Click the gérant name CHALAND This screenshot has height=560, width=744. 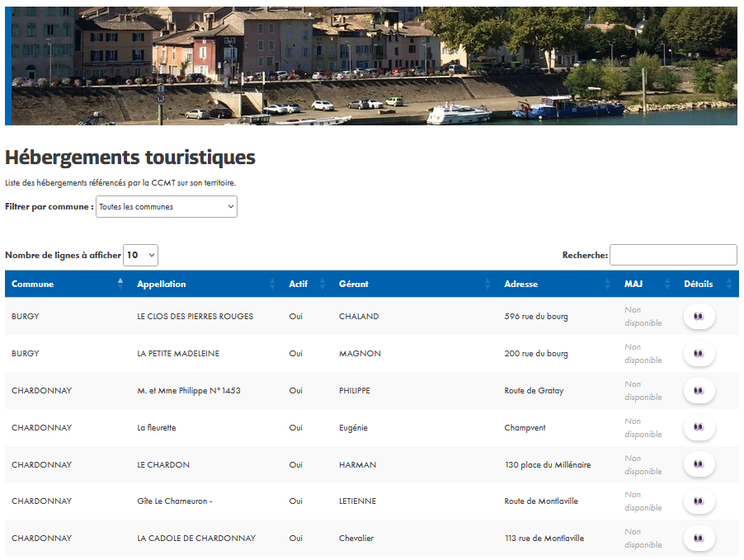coord(359,316)
